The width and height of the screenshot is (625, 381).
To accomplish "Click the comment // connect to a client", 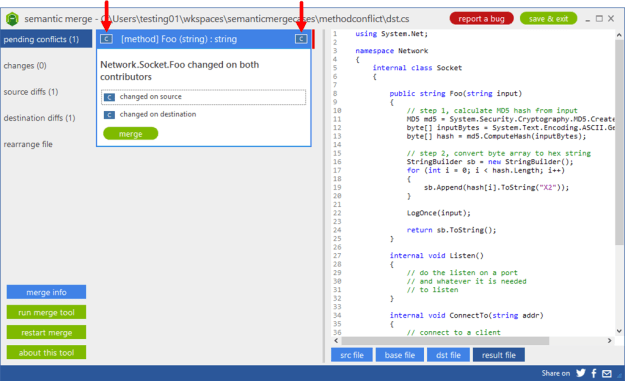I will (x=454, y=332).
